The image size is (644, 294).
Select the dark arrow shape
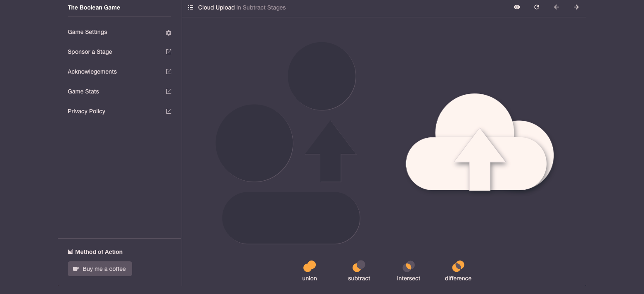pyautogui.click(x=331, y=151)
